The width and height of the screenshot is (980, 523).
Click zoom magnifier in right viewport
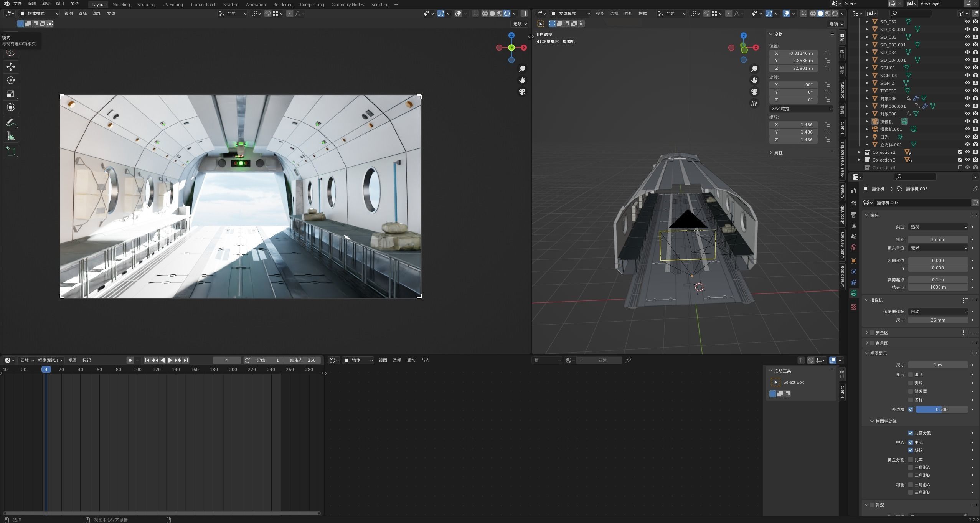pyautogui.click(x=754, y=69)
